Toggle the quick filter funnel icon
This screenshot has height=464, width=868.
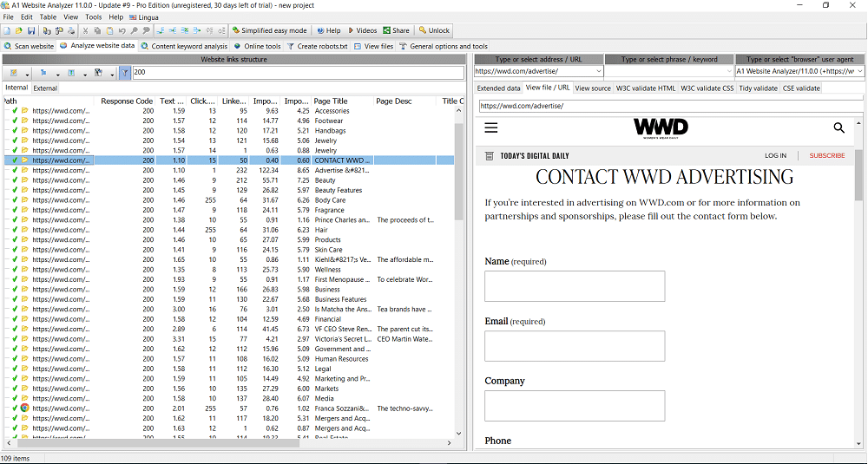(125, 73)
